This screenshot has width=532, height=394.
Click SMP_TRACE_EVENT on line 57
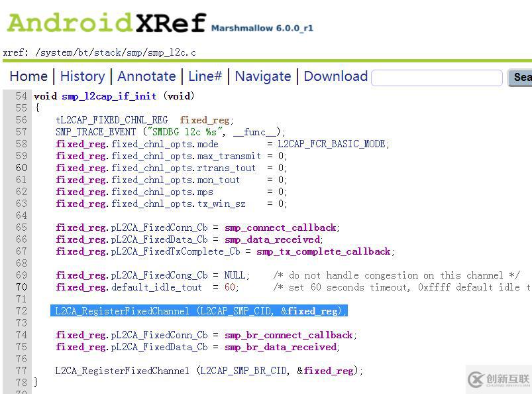pyautogui.click(x=95, y=132)
